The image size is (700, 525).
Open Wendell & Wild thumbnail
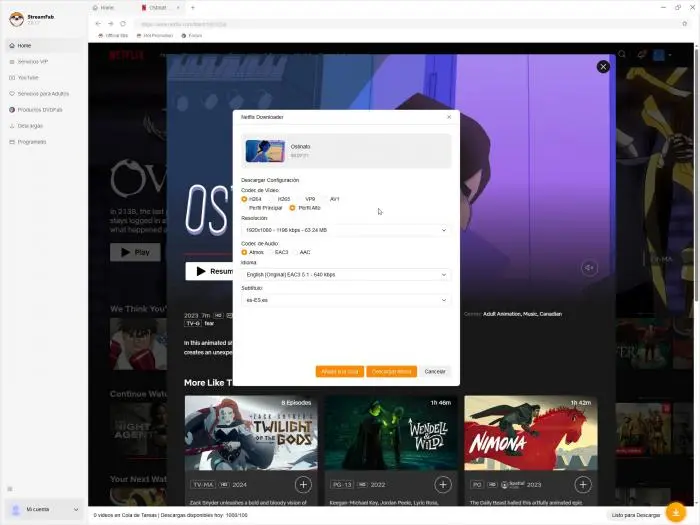(x=391, y=433)
